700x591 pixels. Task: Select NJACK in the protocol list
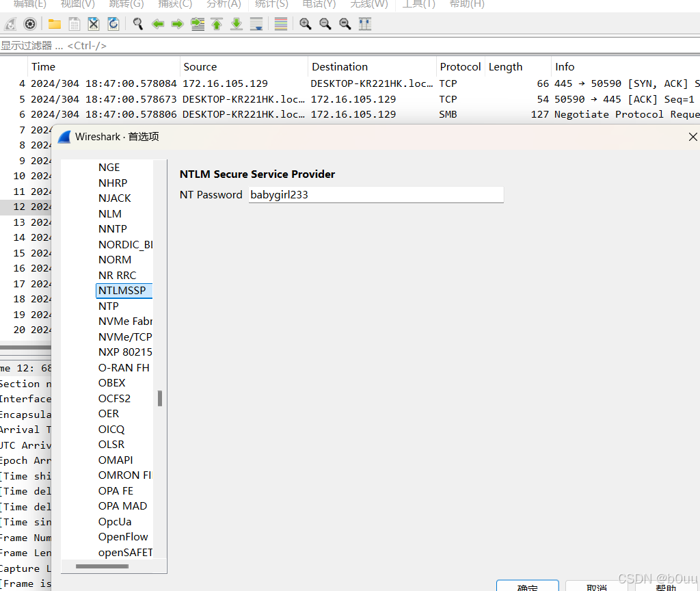(x=114, y=198)
